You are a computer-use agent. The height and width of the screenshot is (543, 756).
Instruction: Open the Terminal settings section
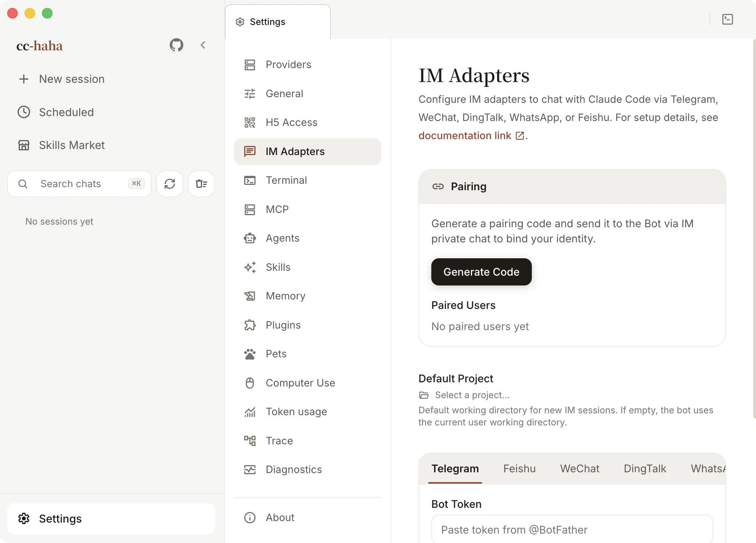coord(308,180)
